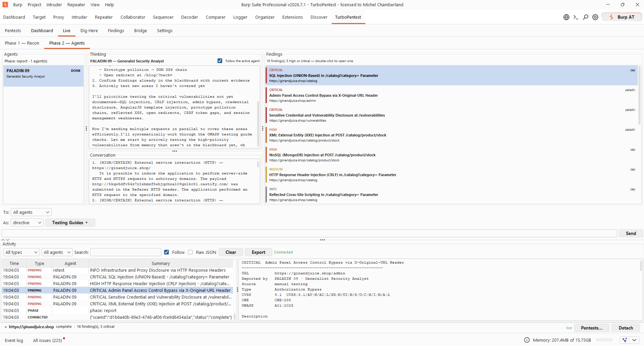Image resolution: width=644 pixels, height=346 pixels.
Task: Select the XML External Entity (XXE) finding
Action: [x=452, y=135]
